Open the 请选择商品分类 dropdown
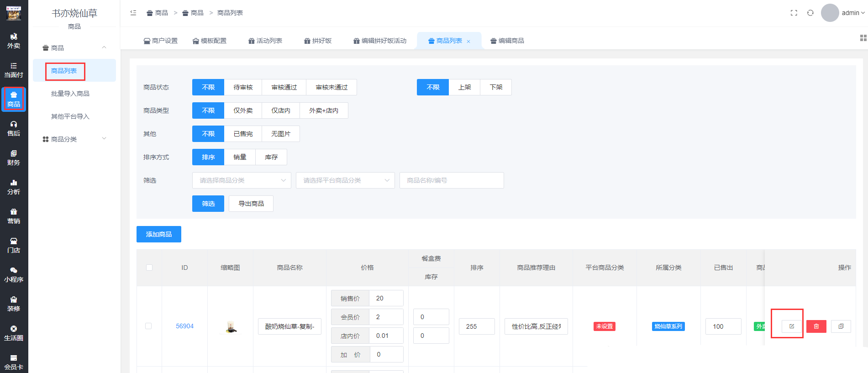This screenshot has height=373, width=868. tap(242, 180)
